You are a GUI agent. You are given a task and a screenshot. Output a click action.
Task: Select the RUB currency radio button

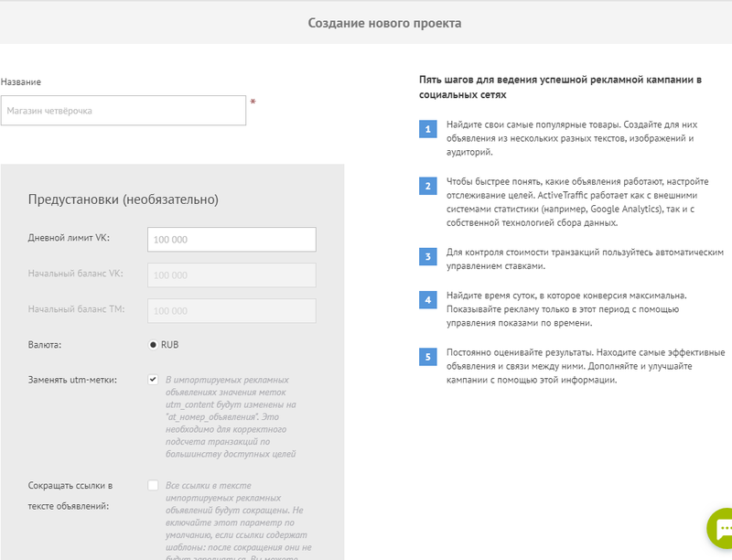(153, 345)
